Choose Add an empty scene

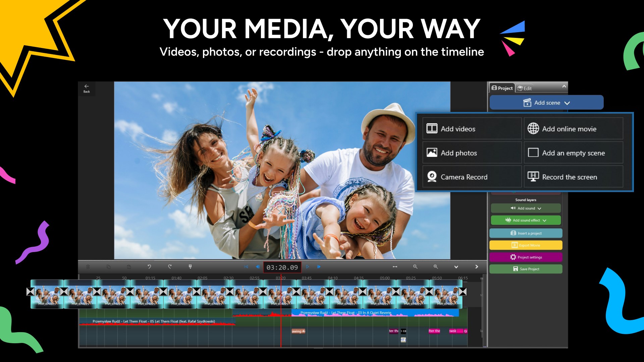pyautogui.click(x=574, y=153)
